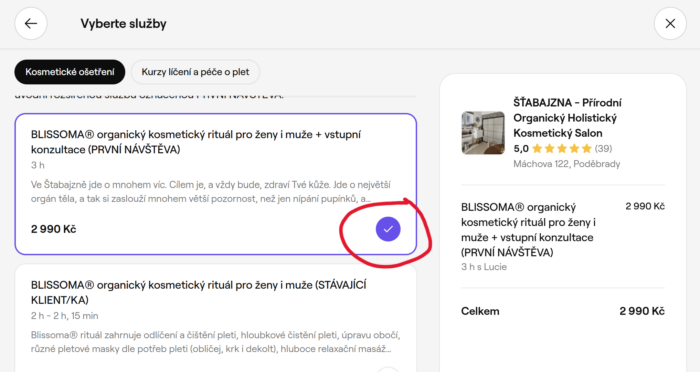This screenshot has height=372, width=700.
Task: Close the service selection dialog
Action: tap(670, 24)
